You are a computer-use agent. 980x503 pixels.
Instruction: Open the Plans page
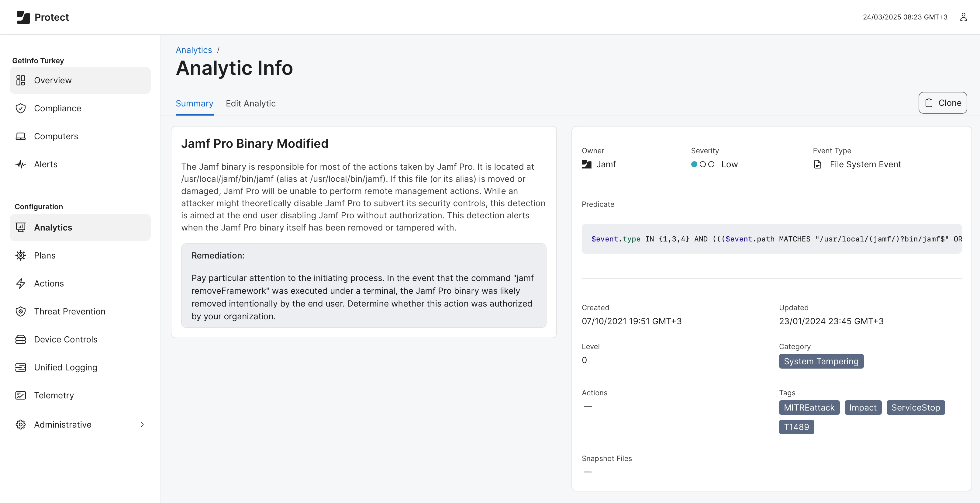[x=80, y=255]
